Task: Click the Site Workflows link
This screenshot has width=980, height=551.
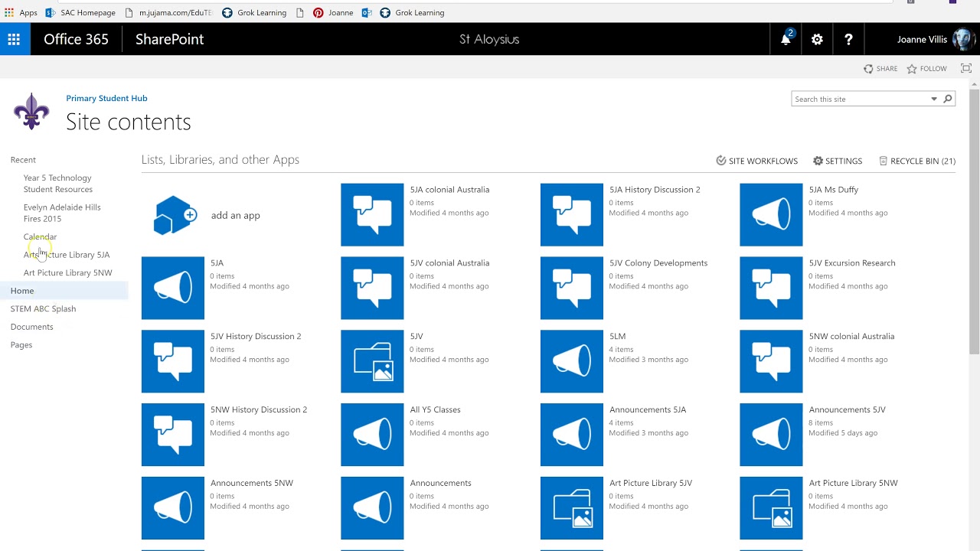Action: coord(756,161)
